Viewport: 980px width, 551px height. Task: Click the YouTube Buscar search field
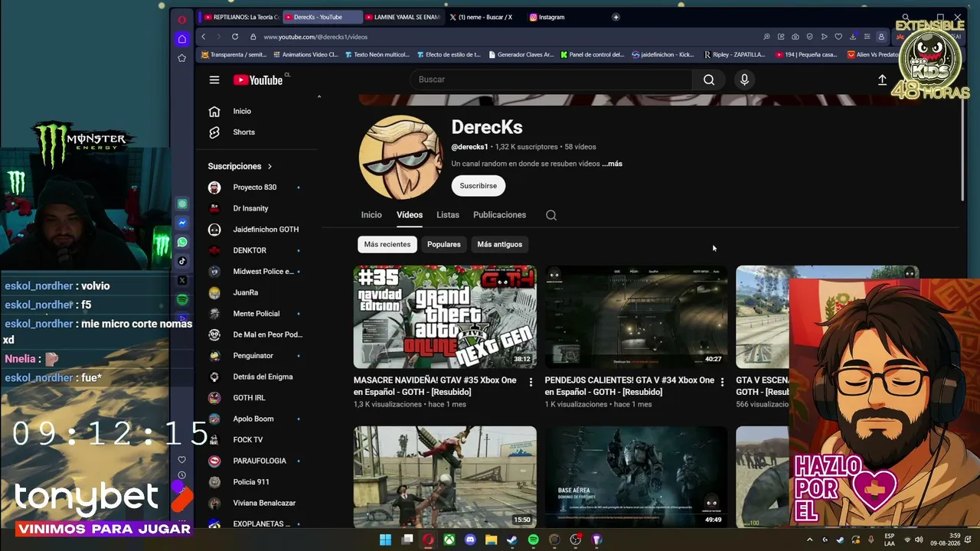pyautogui.click(x=551, y=80)
